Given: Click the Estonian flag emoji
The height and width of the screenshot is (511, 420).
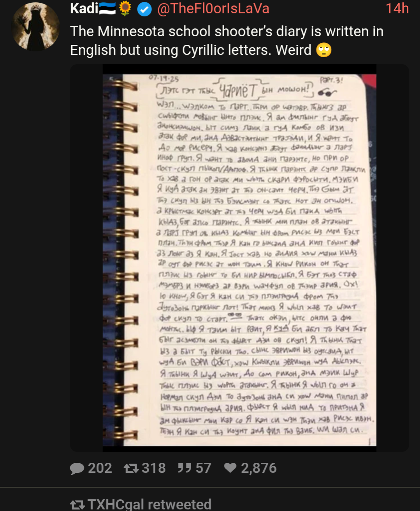Looking at the screenshot, I should tap(107, 9).
